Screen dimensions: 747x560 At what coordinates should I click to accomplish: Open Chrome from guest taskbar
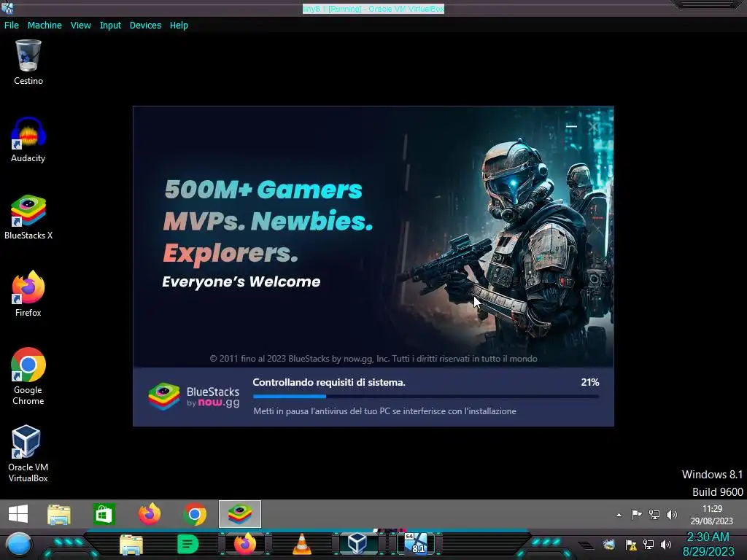pyautogui.click(x=194, y=514)
